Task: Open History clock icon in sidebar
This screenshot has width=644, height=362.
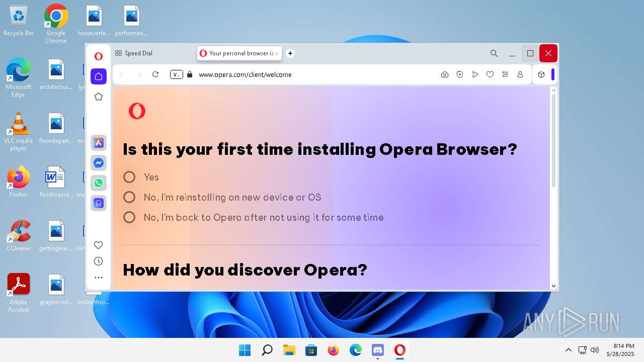Action: coord(99,261)
